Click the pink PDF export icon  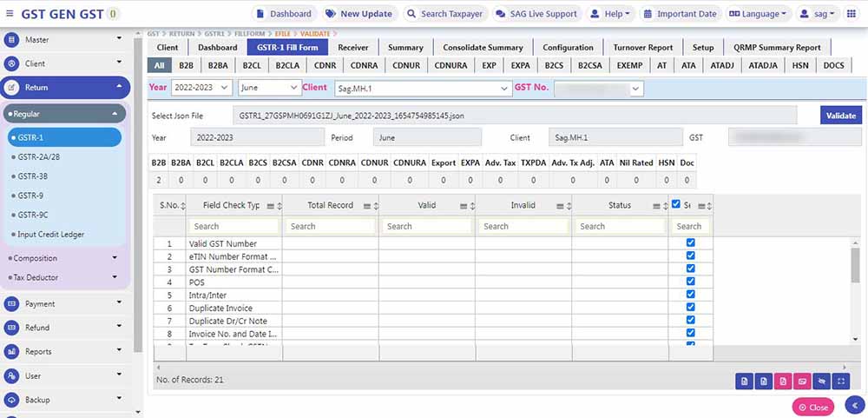click(782, 381)
